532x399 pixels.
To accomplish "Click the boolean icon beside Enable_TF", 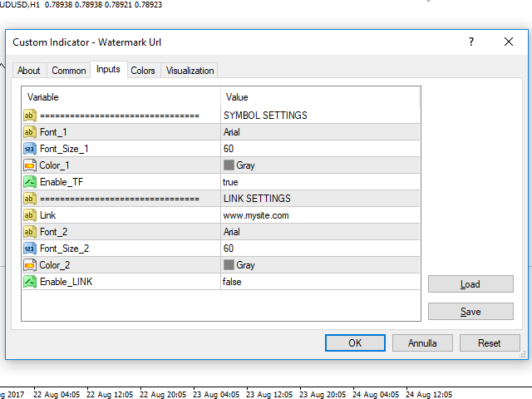I will click(x=30, y=182).
